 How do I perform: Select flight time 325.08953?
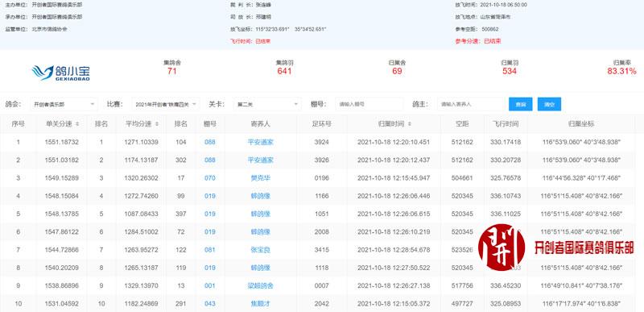pyautogui.click(x=506, y=304)
